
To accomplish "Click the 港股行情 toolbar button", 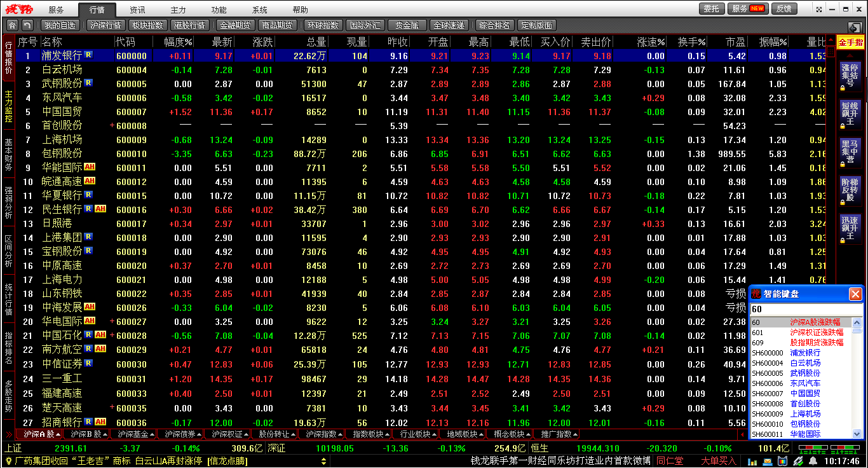I will pos(189,25).
